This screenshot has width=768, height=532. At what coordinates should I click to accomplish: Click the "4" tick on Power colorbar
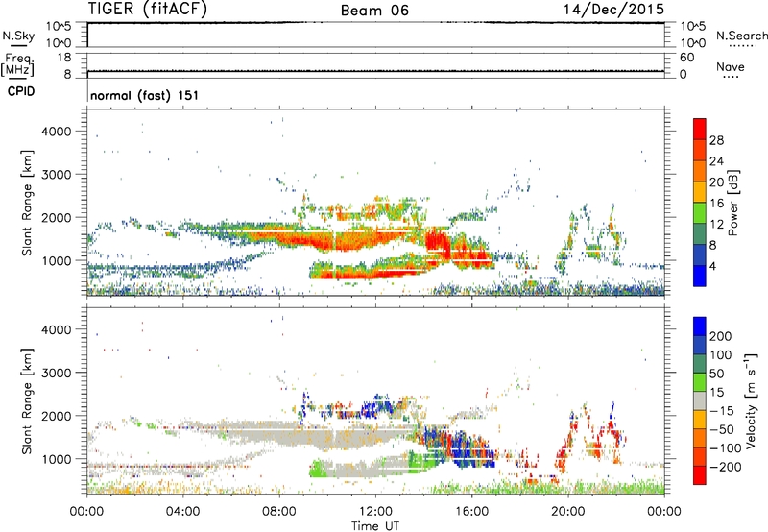[x=713, y=266]
